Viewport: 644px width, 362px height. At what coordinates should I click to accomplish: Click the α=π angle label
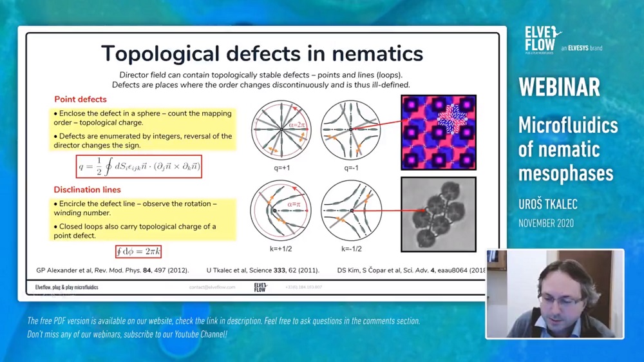tap(294, 204)
